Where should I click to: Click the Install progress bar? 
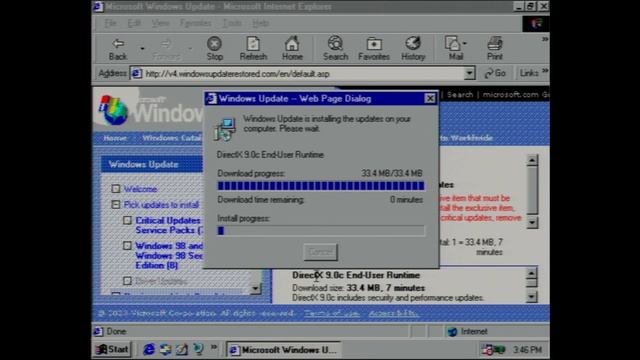pyautogui.click(x=321, y=231)
